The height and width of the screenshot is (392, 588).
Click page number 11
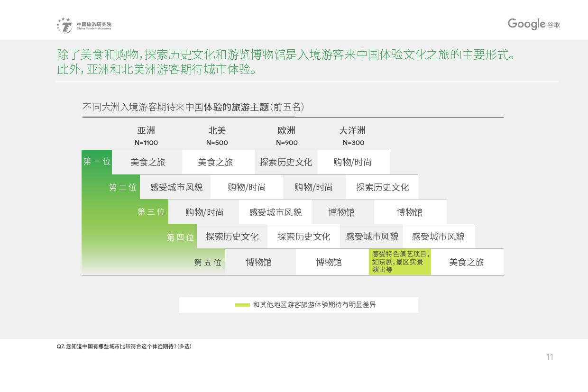[x=550, y=357]
